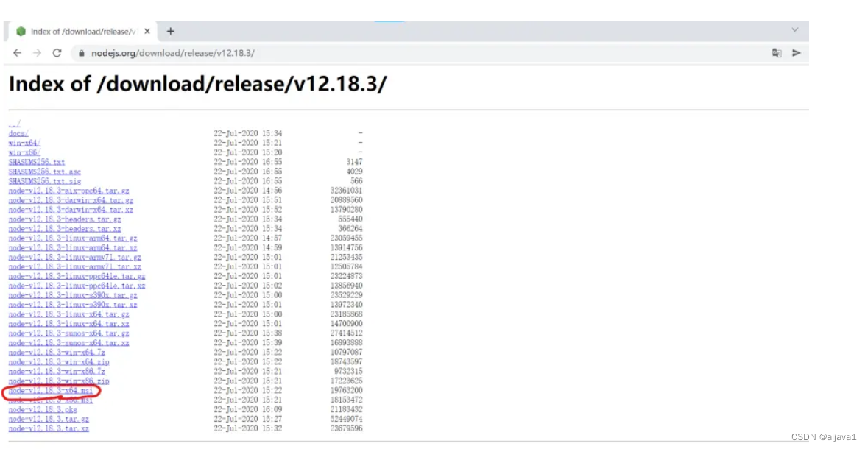The height and width of the screenshot is (449, 868).
Task: Open the docs/ folder link
Action: (x=18, y=133)
